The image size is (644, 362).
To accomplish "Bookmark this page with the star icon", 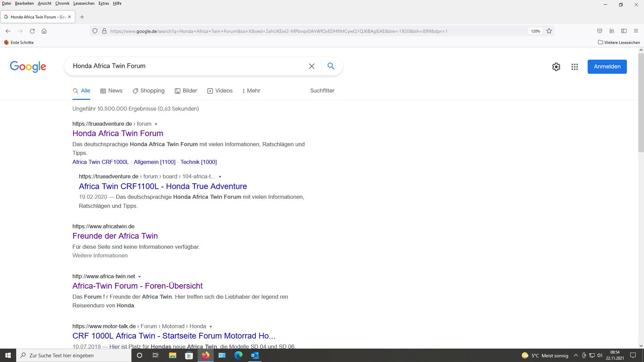I will point(549,31).
